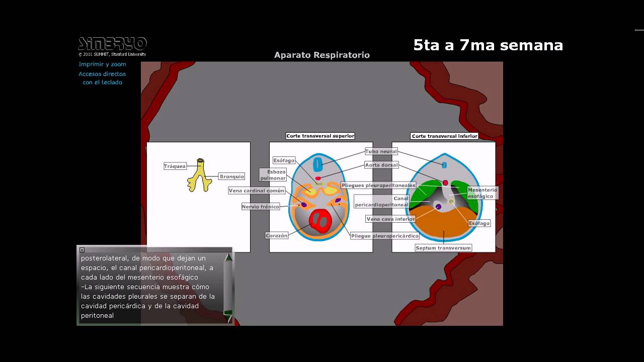The height and width of the screenshot is (362, 644).
Task: Click the Esófago label in inferior section
Action: click(479, 223)
